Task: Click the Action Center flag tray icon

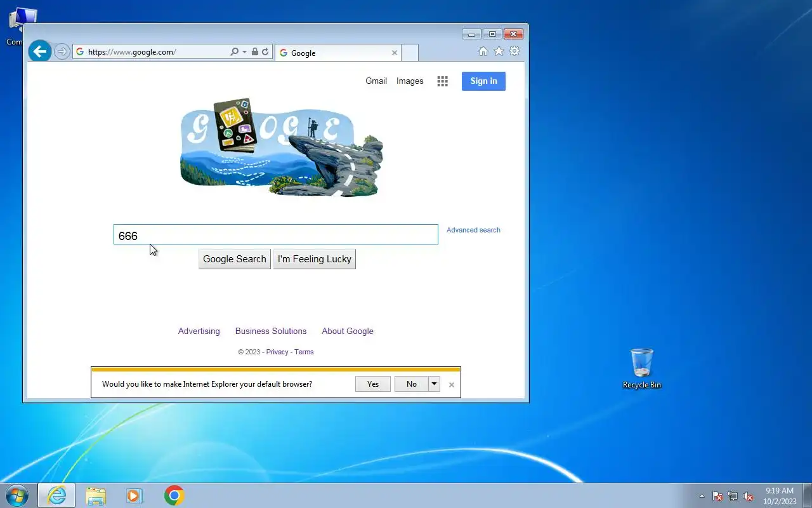Action: click(x=717, y=496)
